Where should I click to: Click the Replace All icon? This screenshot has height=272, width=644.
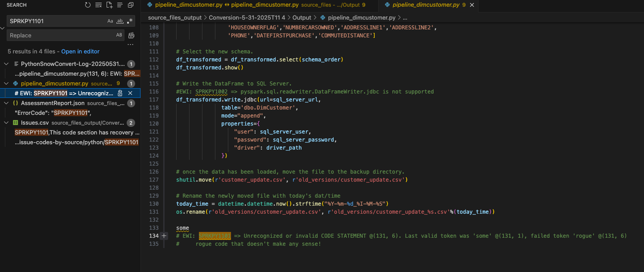131,36
